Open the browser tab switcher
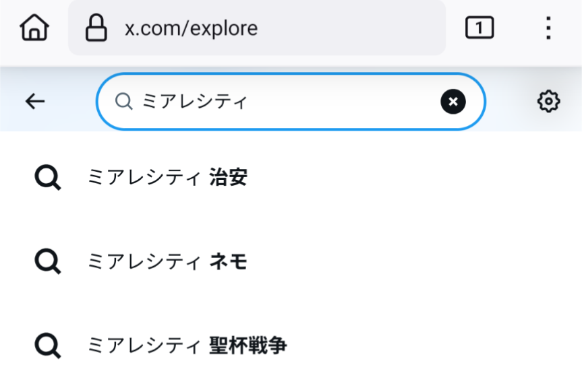This screenshot has height=392, width=582. coord(479,28)
